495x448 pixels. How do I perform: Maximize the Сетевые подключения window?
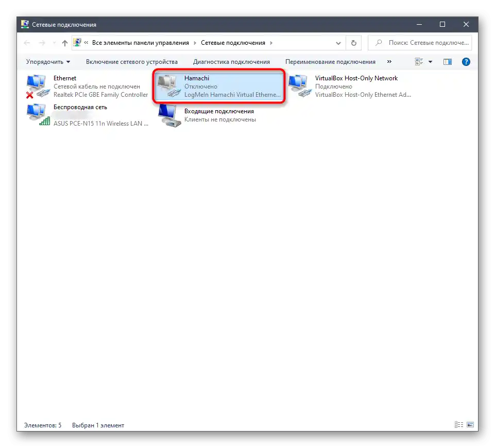442,24
